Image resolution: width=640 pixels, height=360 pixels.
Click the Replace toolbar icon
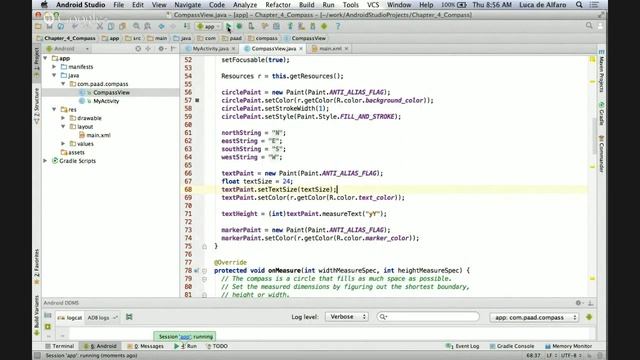(x=147, y=27)
